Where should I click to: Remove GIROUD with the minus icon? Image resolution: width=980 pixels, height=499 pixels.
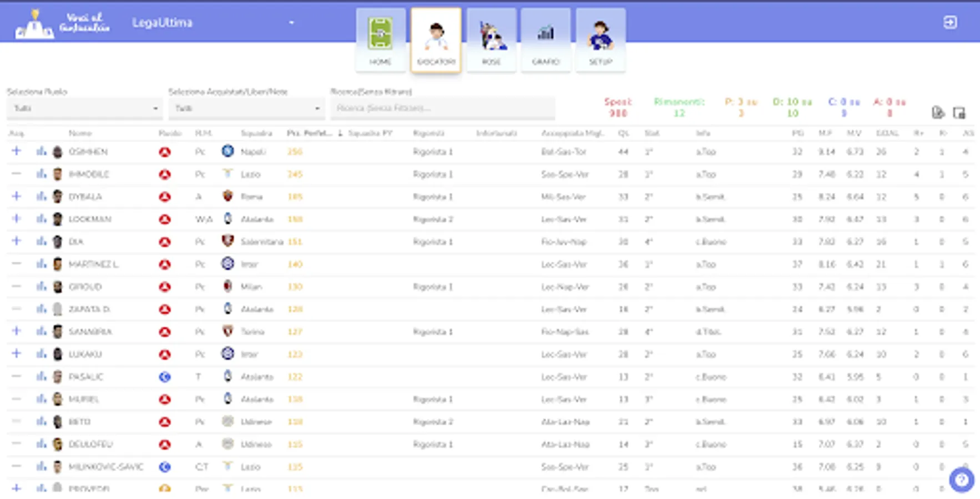(16, 287)
